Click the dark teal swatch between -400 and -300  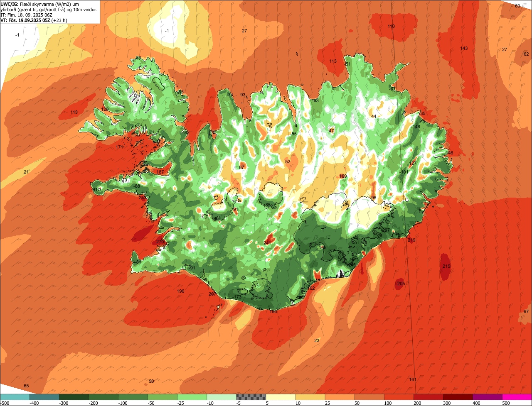[x=44, y=397]
